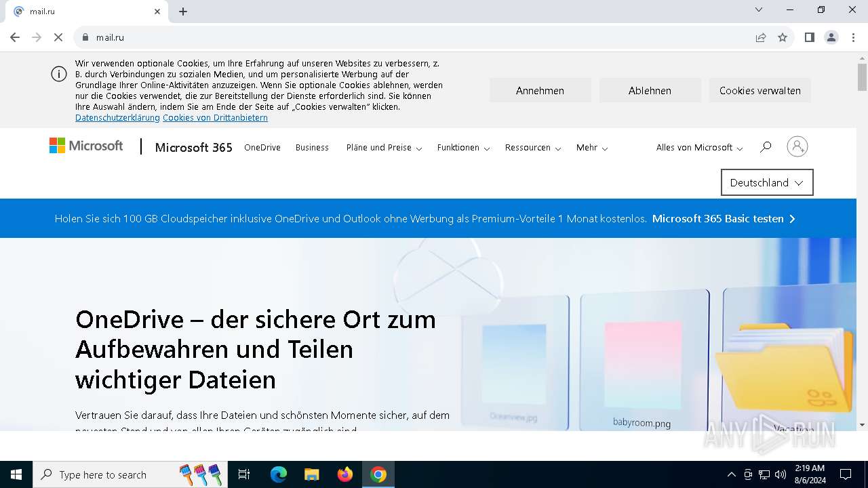The image size is (868, 488).
Task: Open the OneDrive nav item
Action: [x=262, y=148]
